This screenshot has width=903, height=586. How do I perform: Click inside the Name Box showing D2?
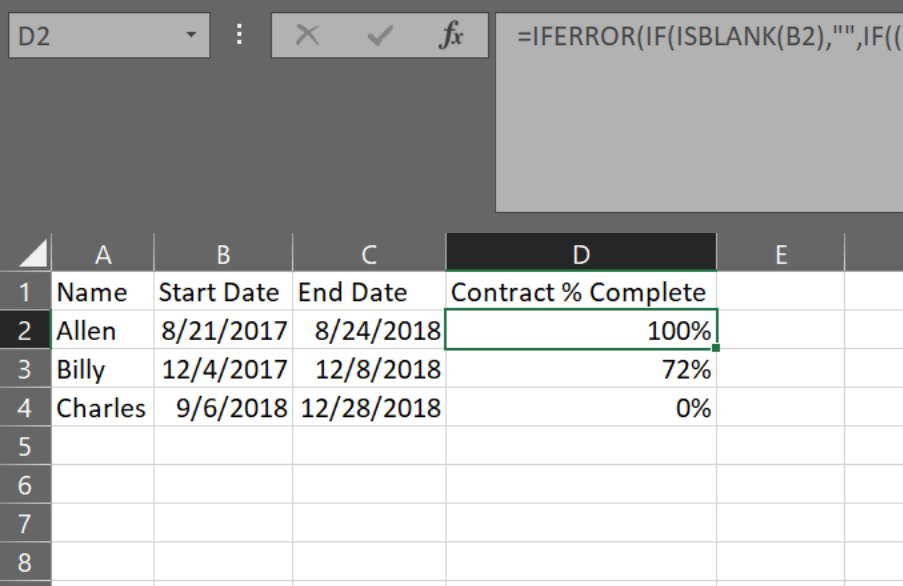[90, 37]
